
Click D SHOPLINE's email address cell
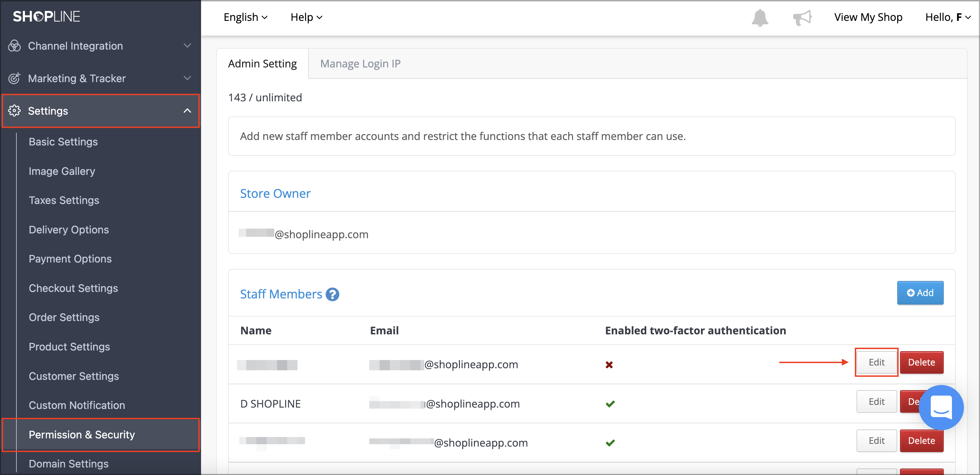tap(444, 403)
